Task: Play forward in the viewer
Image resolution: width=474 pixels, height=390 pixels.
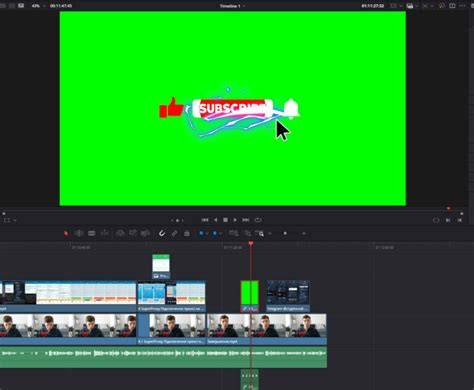Action: tap(235, 220)
